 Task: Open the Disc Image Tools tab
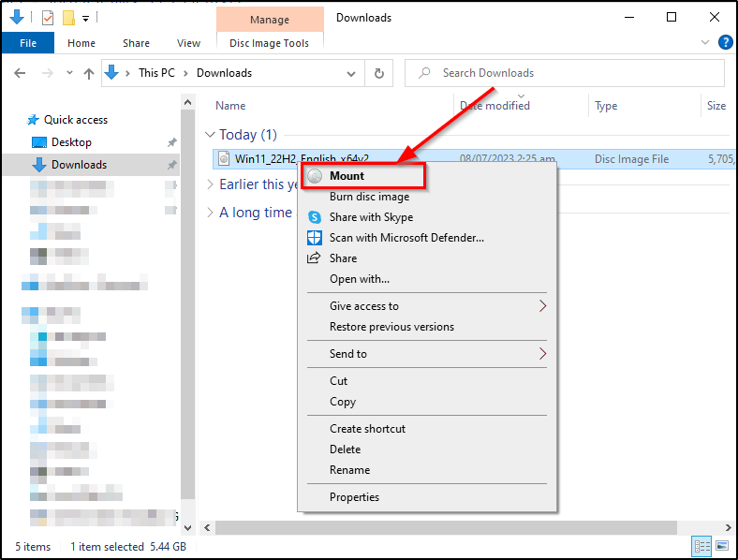coord(269,43)
